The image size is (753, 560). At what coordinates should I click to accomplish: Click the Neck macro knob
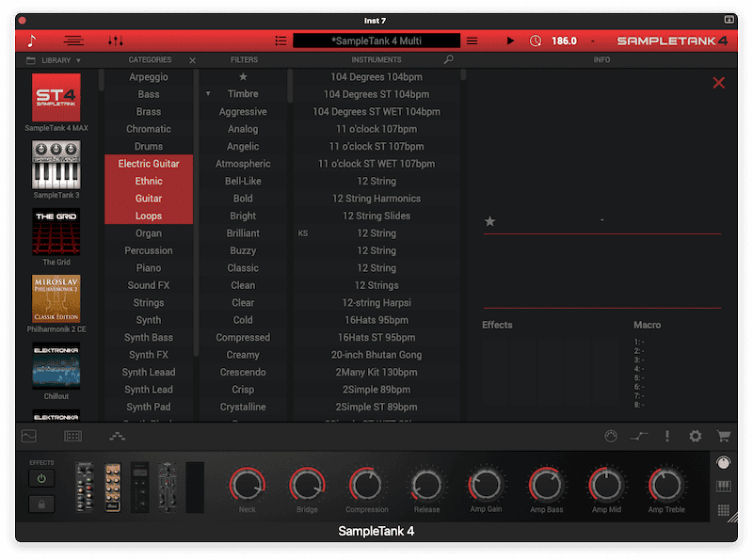tap(248, 485)
